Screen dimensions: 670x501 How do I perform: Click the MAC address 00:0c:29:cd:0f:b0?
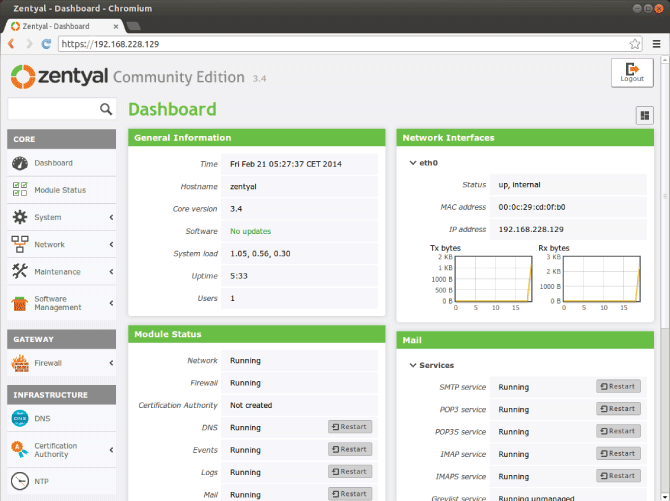click(532, 207)
